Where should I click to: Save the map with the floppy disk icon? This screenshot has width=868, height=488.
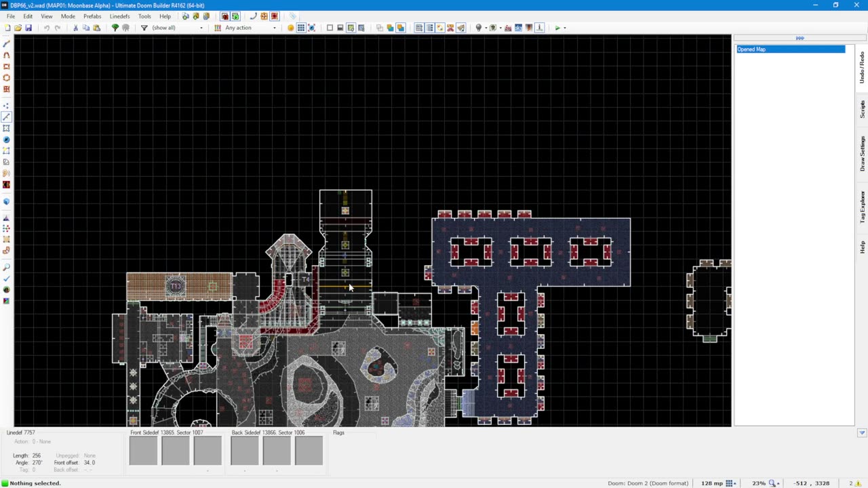[x=28, y=28]
